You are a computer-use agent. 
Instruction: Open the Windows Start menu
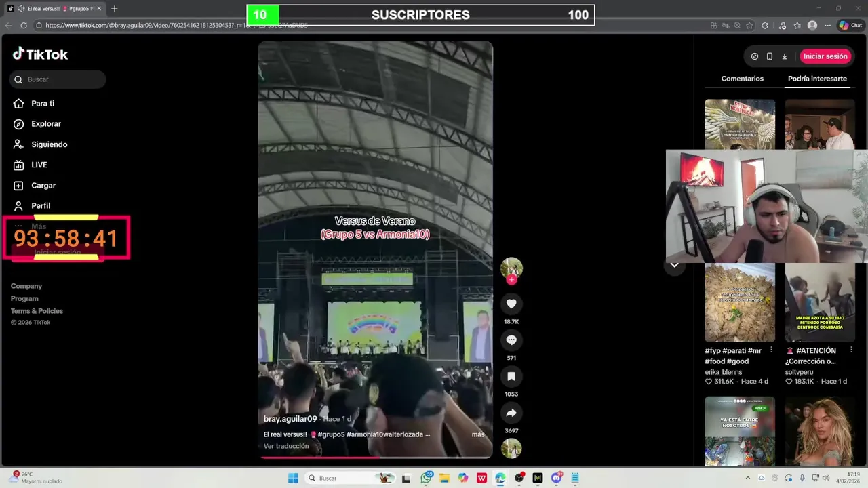pyautogui.click(x=293, y=478)
